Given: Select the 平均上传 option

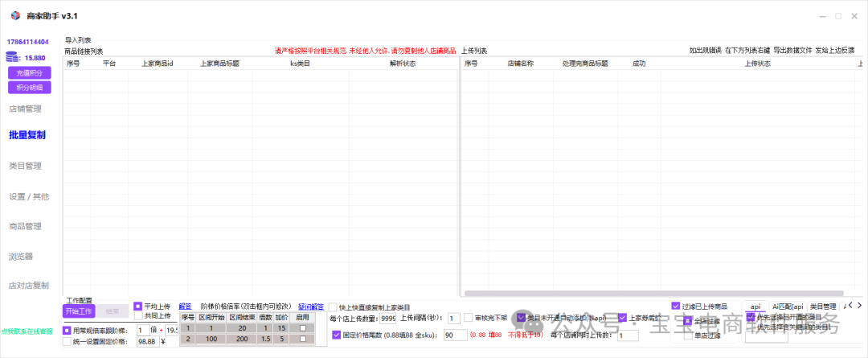Looking at the screenshot, I should (x=138, y=306).
